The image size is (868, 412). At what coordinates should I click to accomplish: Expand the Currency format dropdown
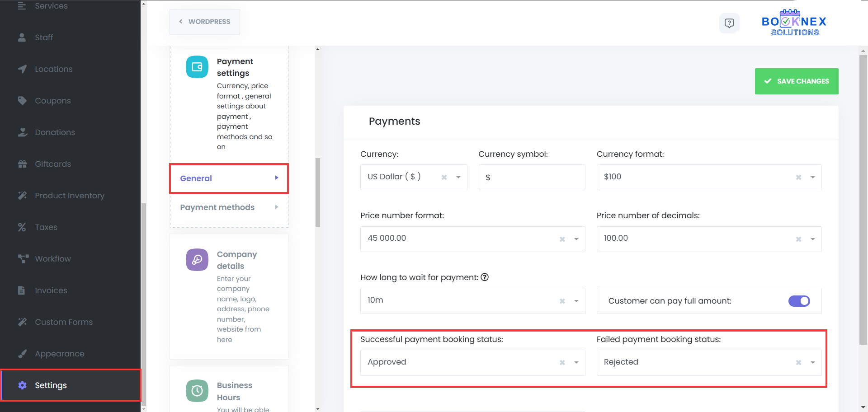click(812, 177)
